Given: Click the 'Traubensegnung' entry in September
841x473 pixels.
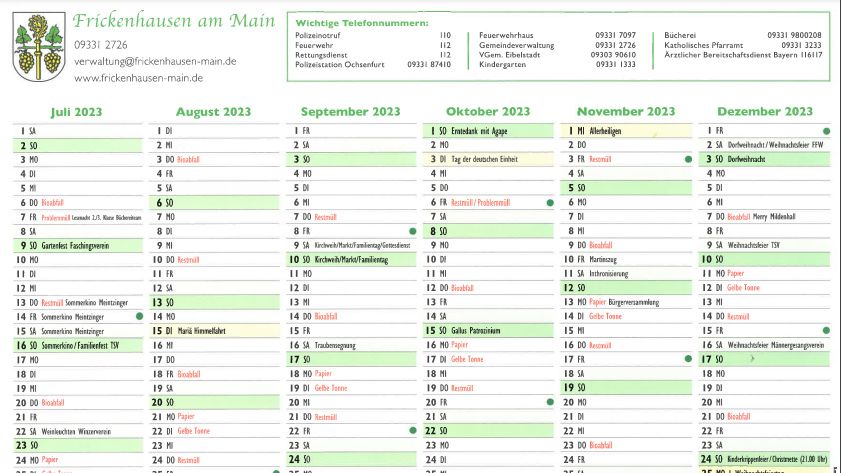Looking at the screenshot, I should point(335,345).
